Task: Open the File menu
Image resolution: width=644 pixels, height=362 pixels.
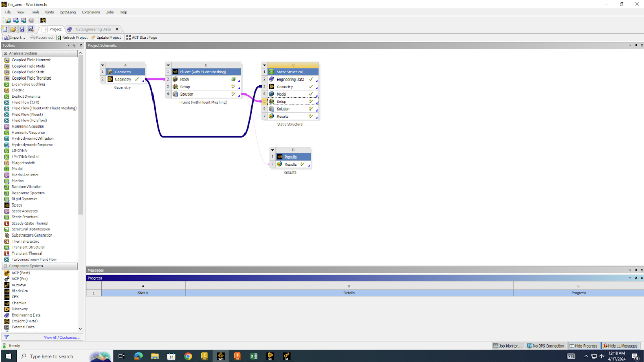Action: tap(8, 12)
